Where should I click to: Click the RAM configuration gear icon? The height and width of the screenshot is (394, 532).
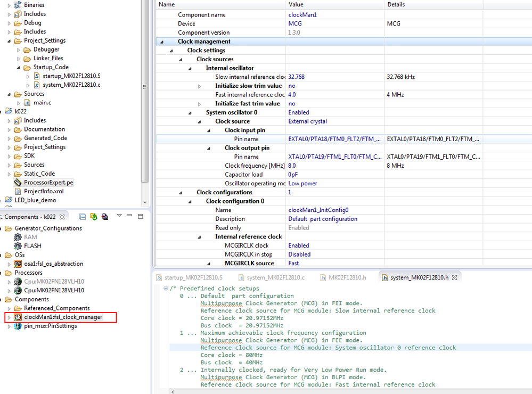18,237
